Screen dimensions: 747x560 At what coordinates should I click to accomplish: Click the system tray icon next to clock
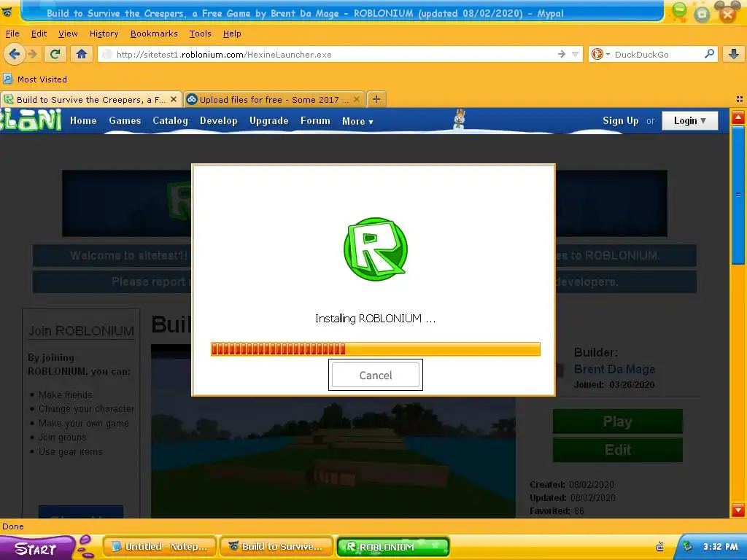click(687, 546)
